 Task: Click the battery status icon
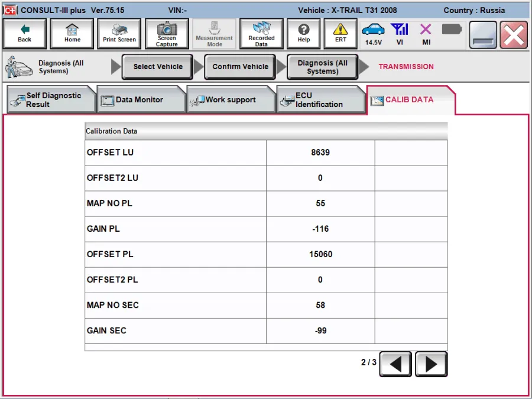point(452,30)
